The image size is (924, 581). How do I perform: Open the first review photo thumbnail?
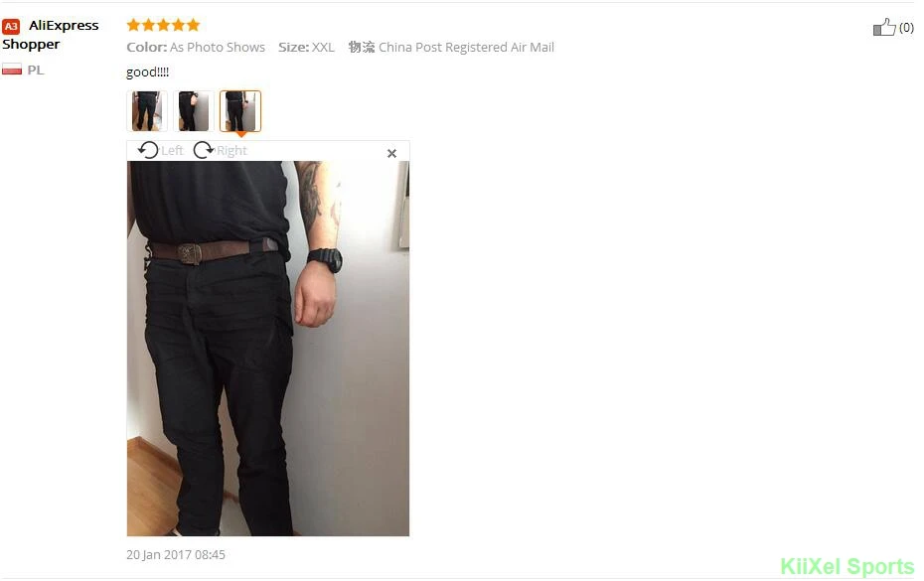tap(147, 111)
